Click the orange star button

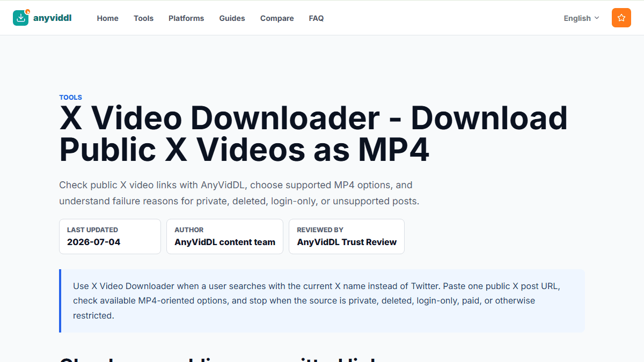tap(621, 18)
